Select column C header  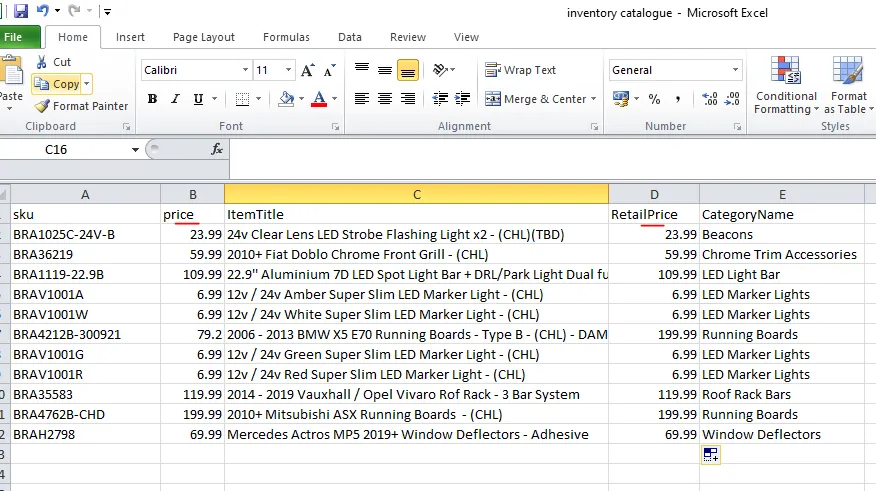(x=417, y=194)
